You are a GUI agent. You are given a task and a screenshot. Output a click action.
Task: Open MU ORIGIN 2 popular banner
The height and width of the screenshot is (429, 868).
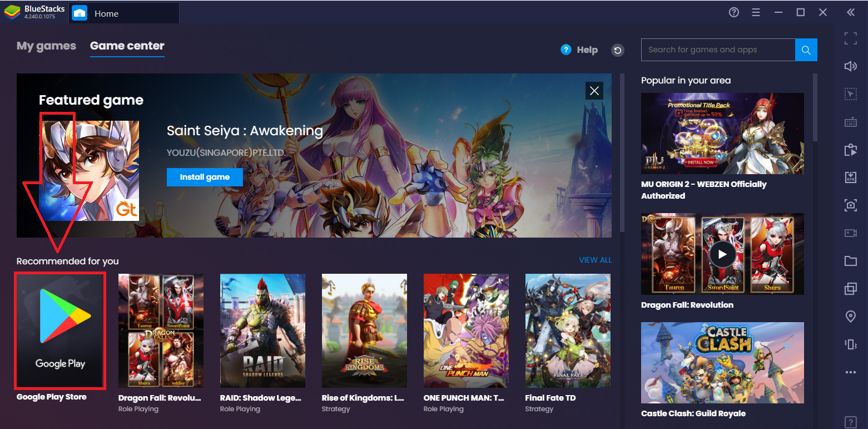click(x=722, y=134)
